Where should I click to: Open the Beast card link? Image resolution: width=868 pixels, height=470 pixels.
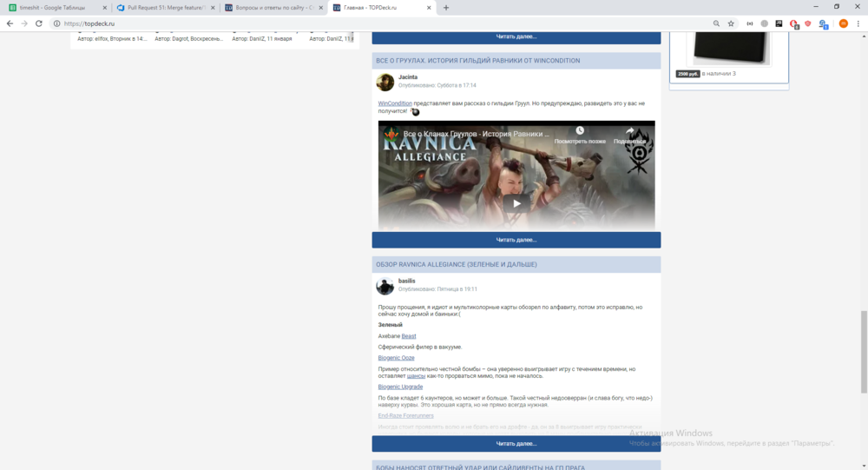point(409,336)
